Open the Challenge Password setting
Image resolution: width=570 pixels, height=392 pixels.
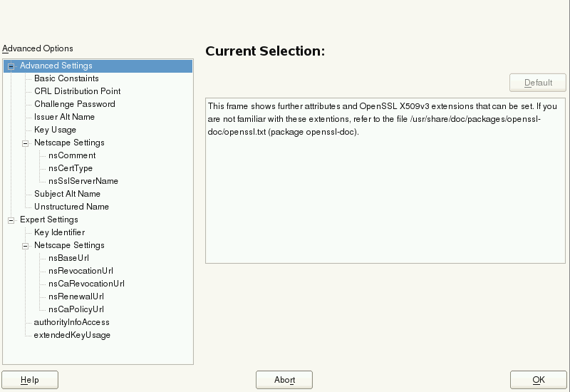[74, 104]
